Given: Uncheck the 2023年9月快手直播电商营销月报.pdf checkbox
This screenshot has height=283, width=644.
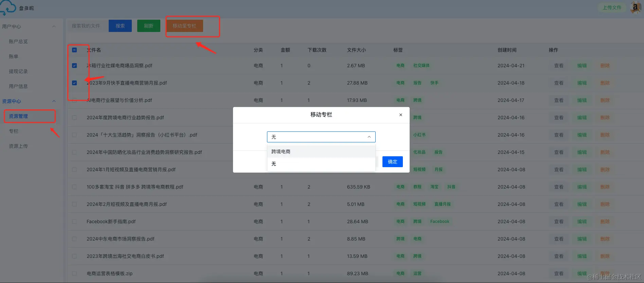Looking at the screenshot, I should [x=74, y=83].
